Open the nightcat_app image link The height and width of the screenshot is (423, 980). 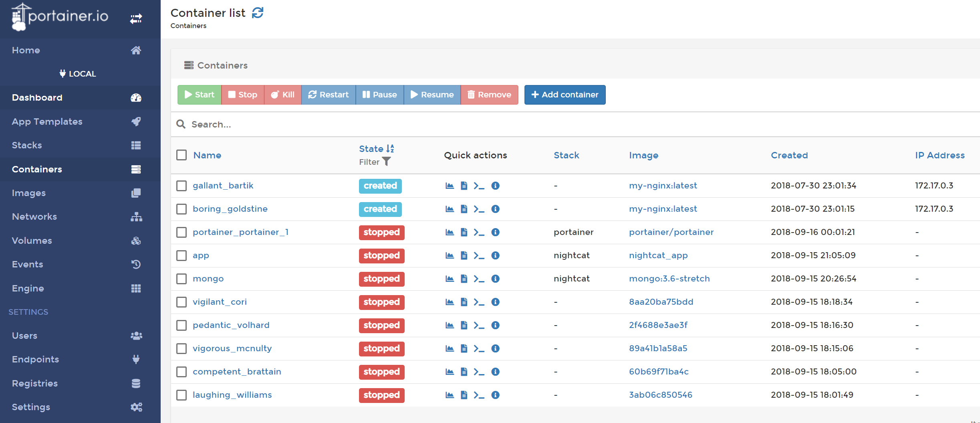tap(658, 255)
